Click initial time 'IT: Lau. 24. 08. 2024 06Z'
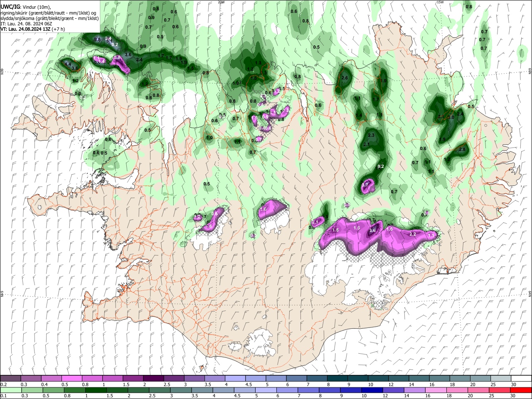 26,24
